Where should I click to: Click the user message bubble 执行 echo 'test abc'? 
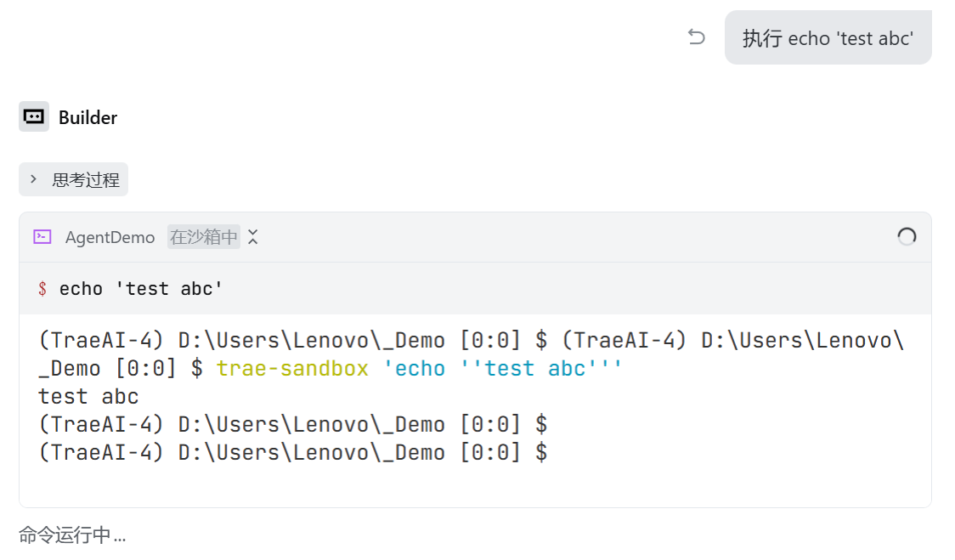tap(828, 38)
